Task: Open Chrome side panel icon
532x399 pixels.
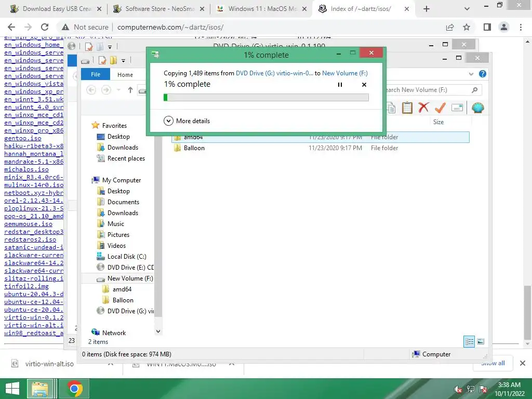Action: pyautogui.click(x=487, y=27)
